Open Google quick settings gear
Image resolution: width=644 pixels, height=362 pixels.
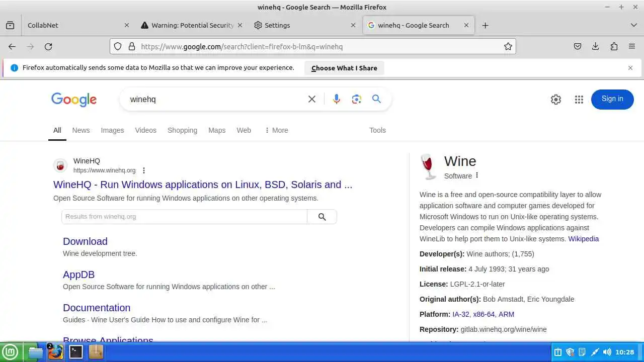point(556,100)
